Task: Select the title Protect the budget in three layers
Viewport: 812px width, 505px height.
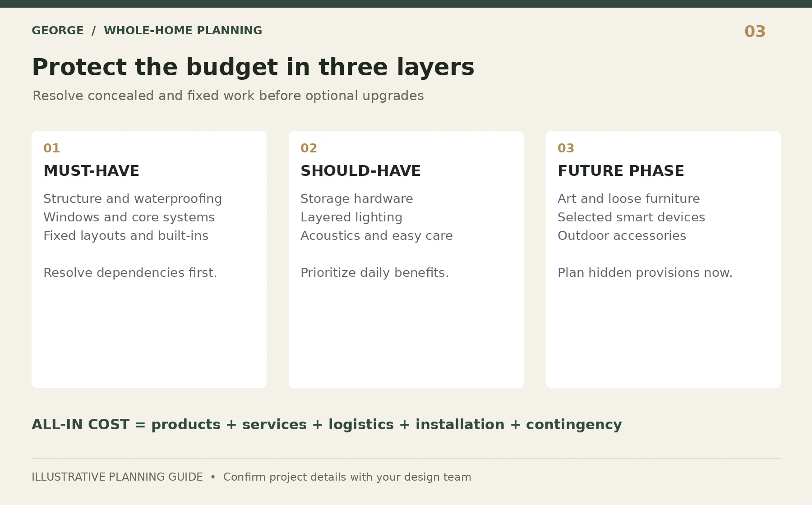Action: coord(253,67)
